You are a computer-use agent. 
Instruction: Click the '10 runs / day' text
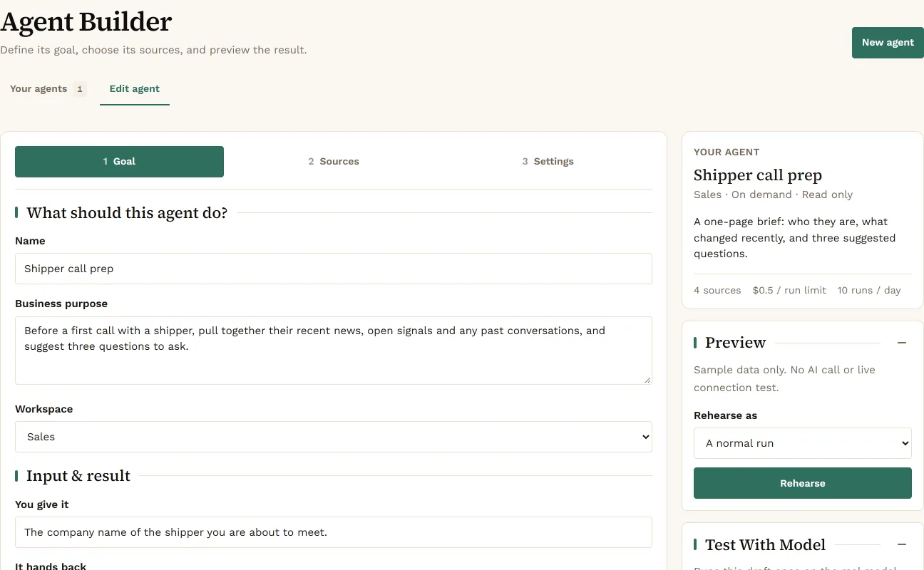[869, 291]
